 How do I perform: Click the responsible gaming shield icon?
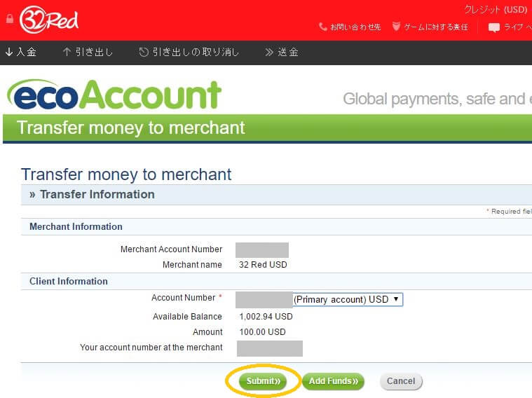click(396, 27)
